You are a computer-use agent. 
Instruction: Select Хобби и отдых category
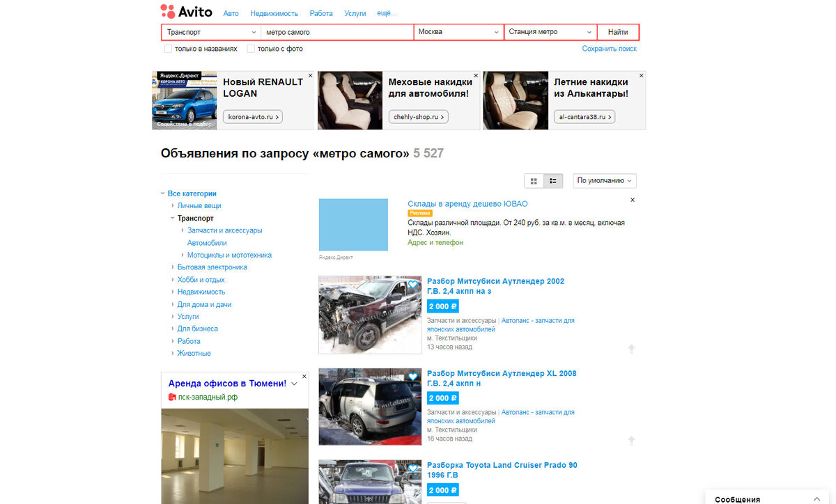(x=201, y=279)
